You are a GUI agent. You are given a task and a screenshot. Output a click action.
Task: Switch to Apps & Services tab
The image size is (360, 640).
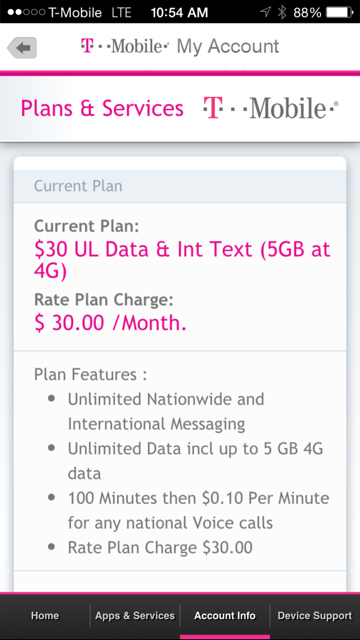[x=135, y=616]
